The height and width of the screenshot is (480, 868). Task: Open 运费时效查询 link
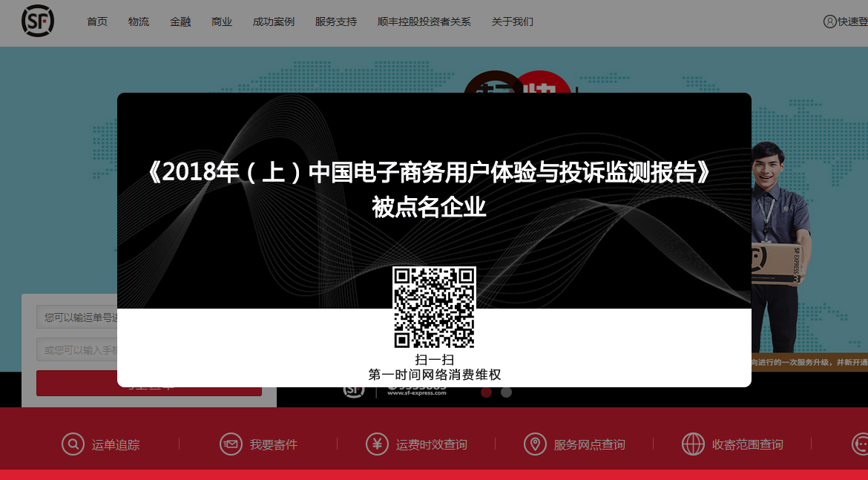point(431,444)
